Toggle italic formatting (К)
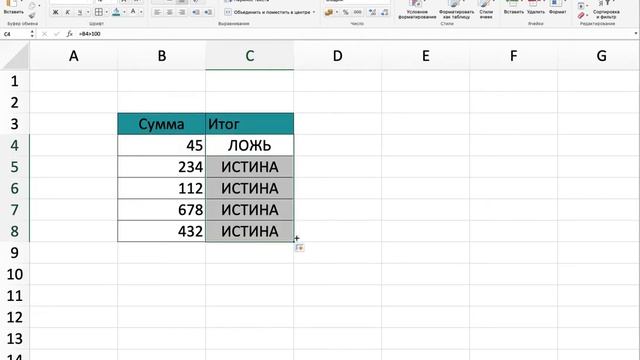The image size is (640, 360). (x=68, y=12)
